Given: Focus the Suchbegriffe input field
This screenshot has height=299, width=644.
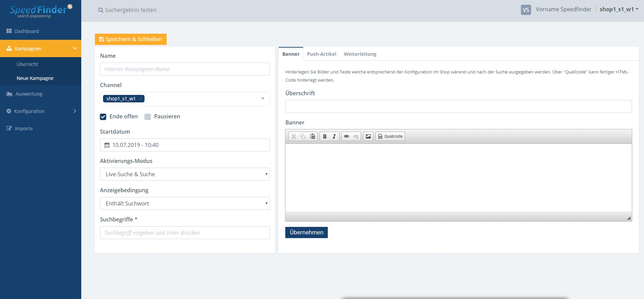Looking at the screenshot, I should (x=185, y=233).
